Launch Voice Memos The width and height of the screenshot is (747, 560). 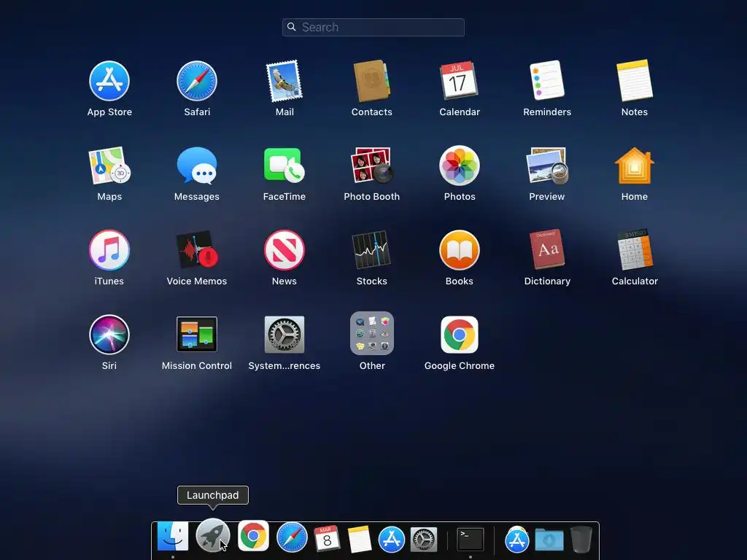point(197,250)
